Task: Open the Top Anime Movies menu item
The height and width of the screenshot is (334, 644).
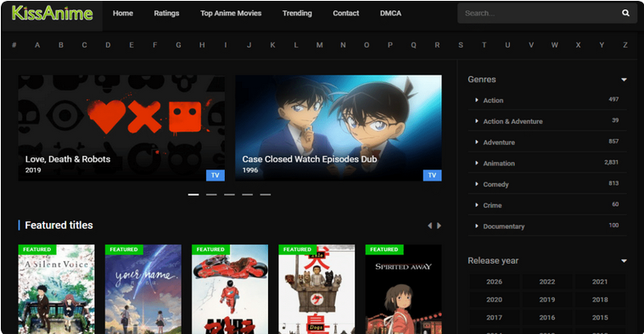Action: tap(231, 13)
